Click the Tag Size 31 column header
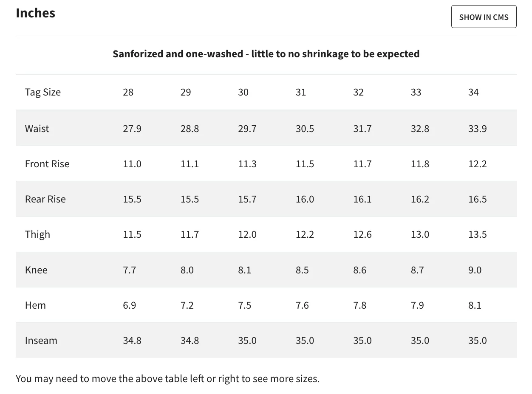Image resolution: width=532 pixels, height=394 pixels. pyautogui.click(x=301, y=92)
